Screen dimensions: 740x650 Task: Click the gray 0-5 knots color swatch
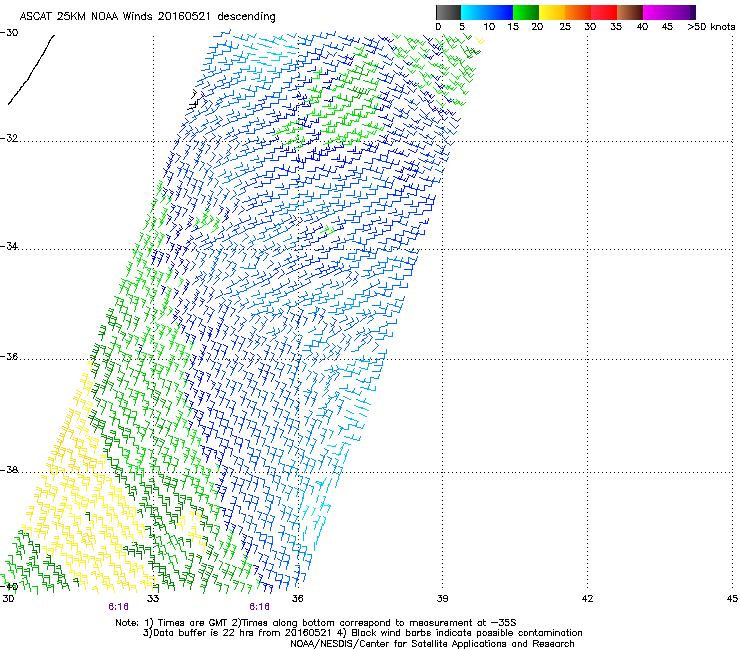(448, 12)
